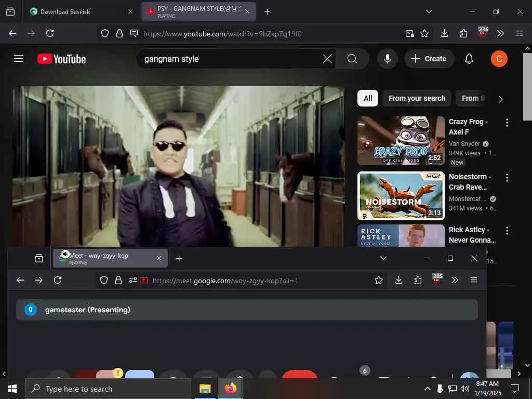Select the Meet - wny-zgyy-kqp tab
This screenshot has width=532, height=399.
click(110, 258)
